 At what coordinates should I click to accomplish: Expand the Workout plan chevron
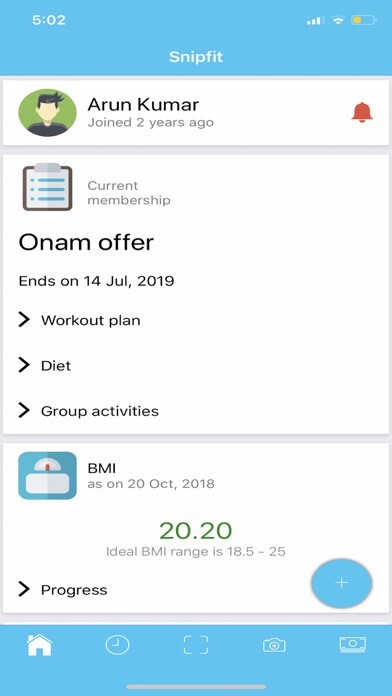pyautogui.click(x=24, y=320)
